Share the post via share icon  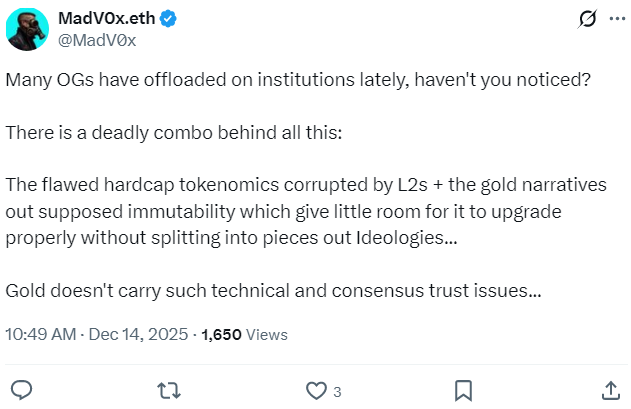pyautogui.click(x=610, y=389)
